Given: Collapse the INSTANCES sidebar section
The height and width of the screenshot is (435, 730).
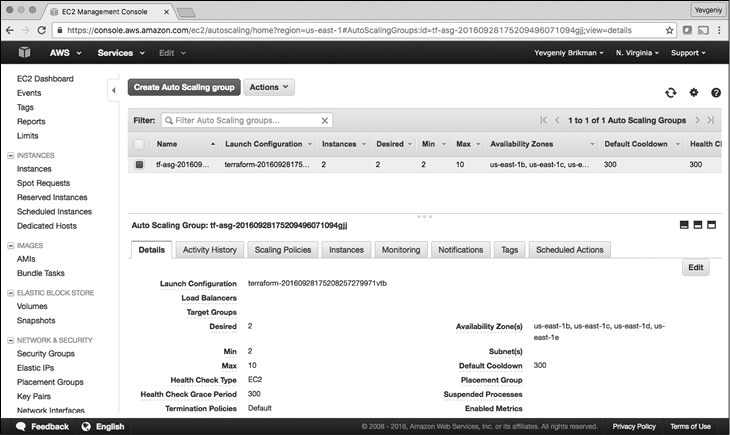Looking at the screenshot, I should pyautogui.click(x=10, y=155).
